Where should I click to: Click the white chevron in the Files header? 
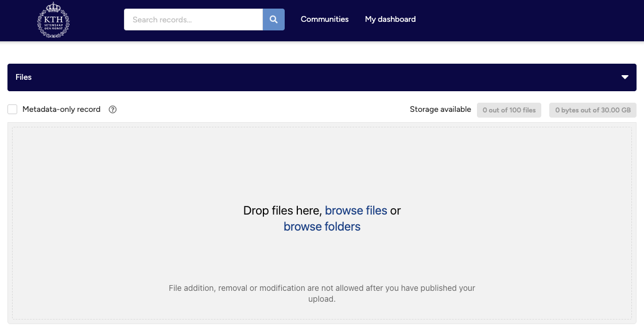tap(624, 76)
